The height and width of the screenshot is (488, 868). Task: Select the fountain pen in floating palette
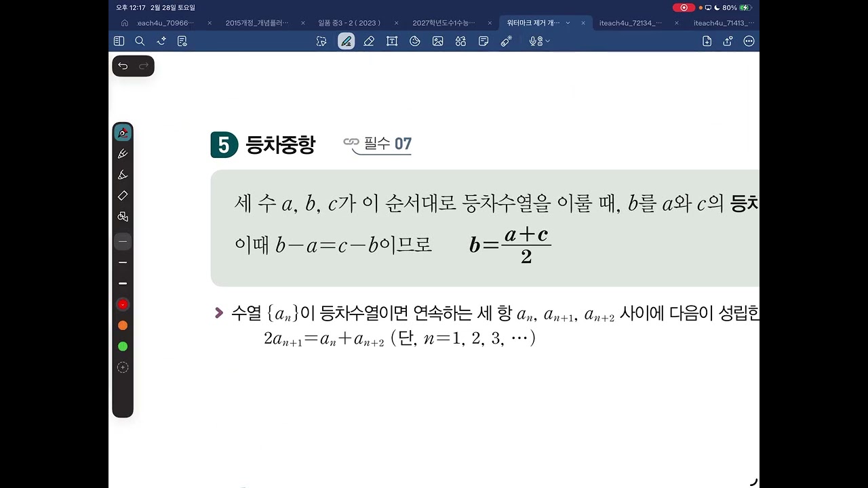[123, 133]
